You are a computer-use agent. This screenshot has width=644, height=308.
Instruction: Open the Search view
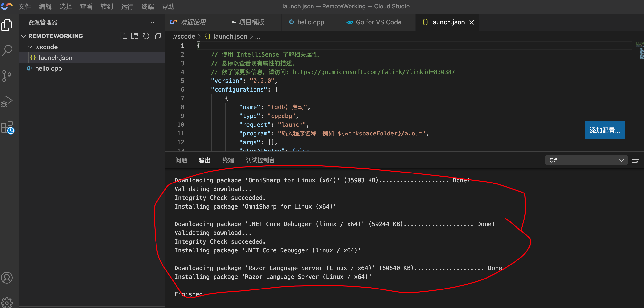[7, 50]
